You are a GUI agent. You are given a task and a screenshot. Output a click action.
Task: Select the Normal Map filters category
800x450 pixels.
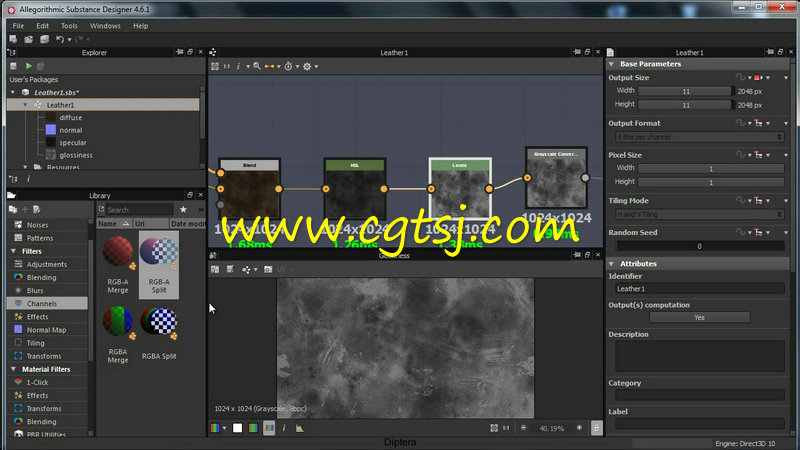[x=47, y=330]
